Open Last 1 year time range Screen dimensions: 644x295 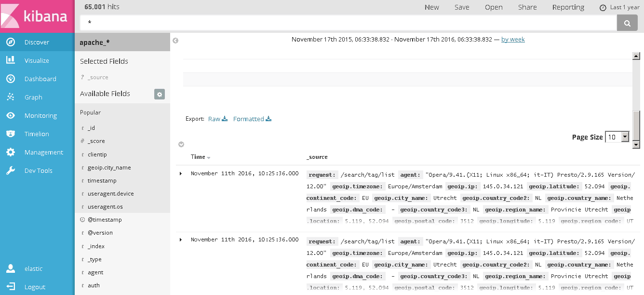[x=625, y=7]
